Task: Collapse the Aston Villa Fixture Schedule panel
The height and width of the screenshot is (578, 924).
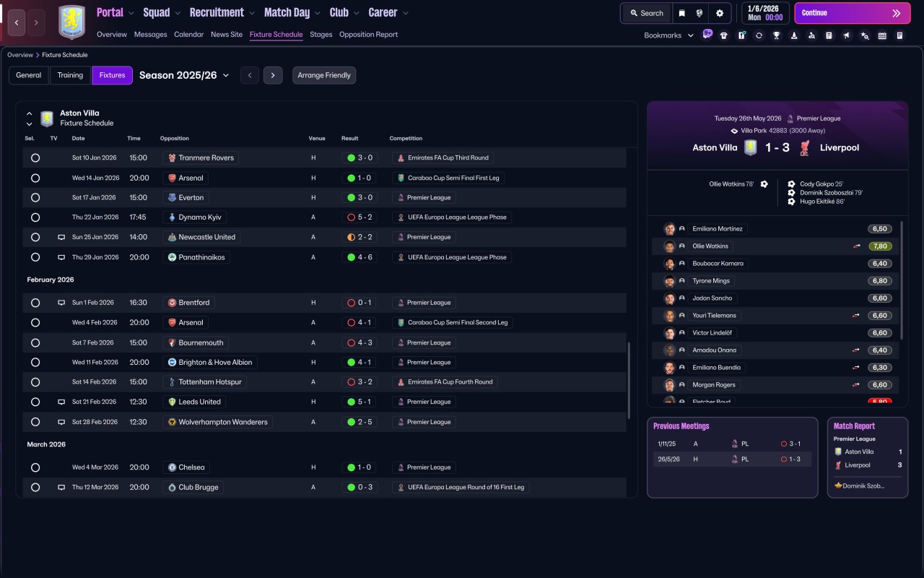Action: point(30,113)
